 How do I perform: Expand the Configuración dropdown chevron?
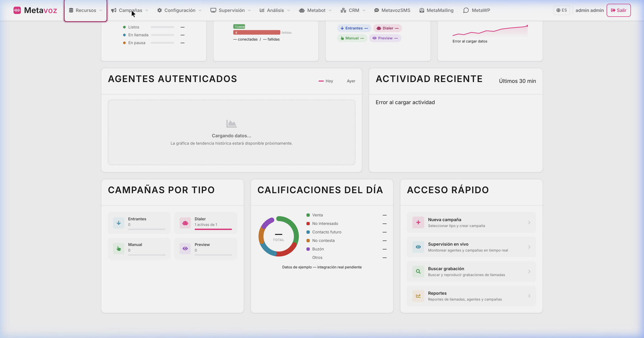point(200,10)
